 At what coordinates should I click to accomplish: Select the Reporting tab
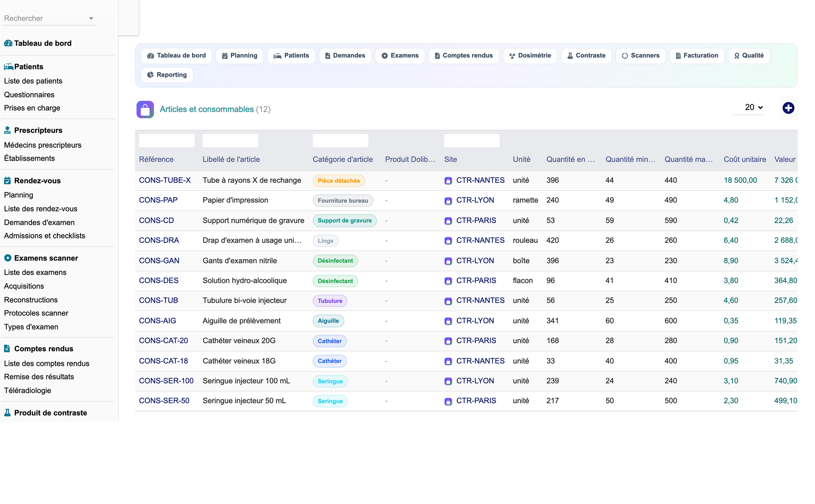pos(167,75)
